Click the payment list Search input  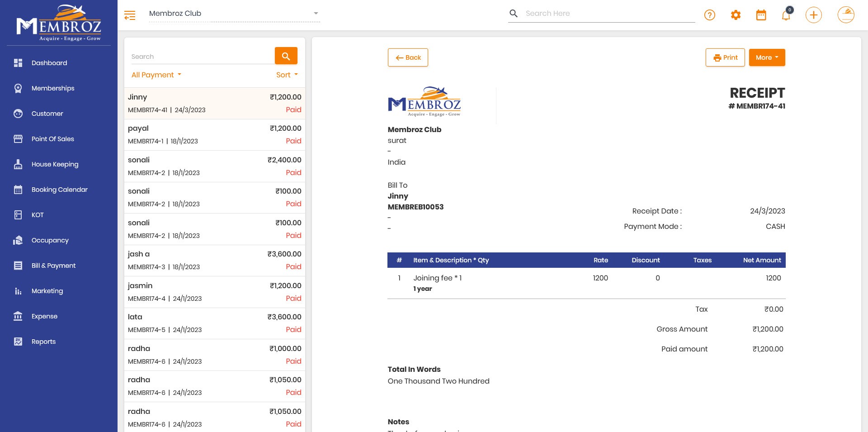202,57
